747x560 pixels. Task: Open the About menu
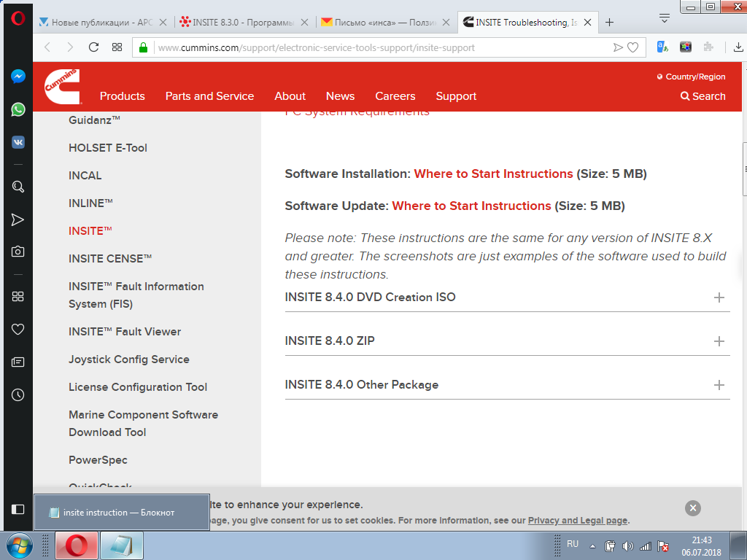pyautogui.click(x=290, y=96)
